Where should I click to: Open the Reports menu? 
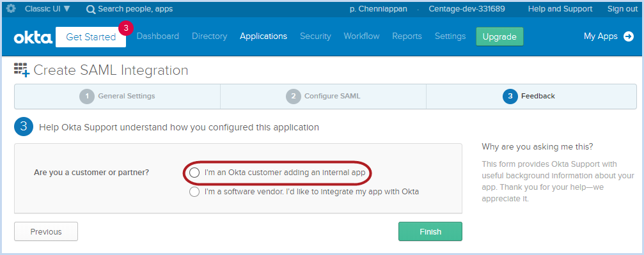point(407,36)
